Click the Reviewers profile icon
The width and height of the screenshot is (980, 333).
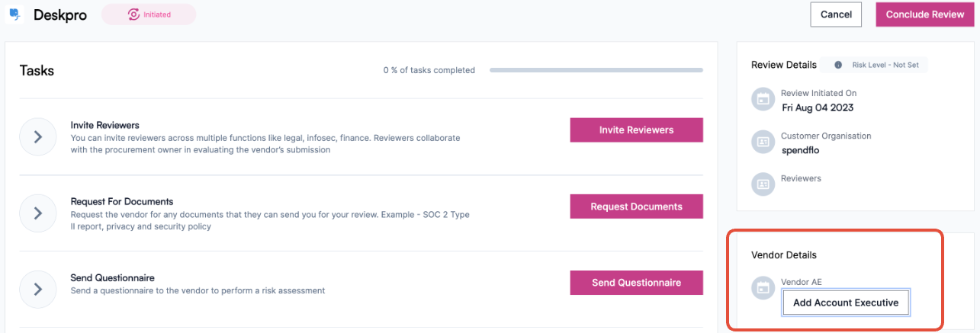[x=763, y=184]
